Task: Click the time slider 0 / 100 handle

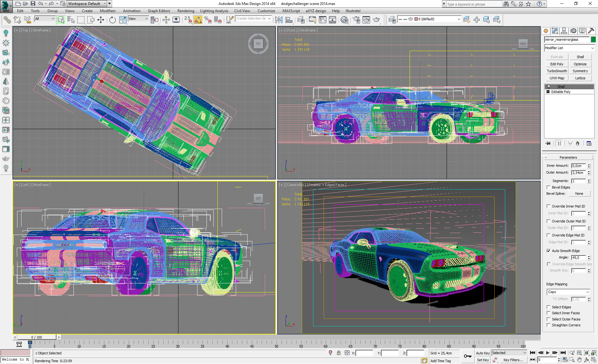Action: [x=37, y=337]
